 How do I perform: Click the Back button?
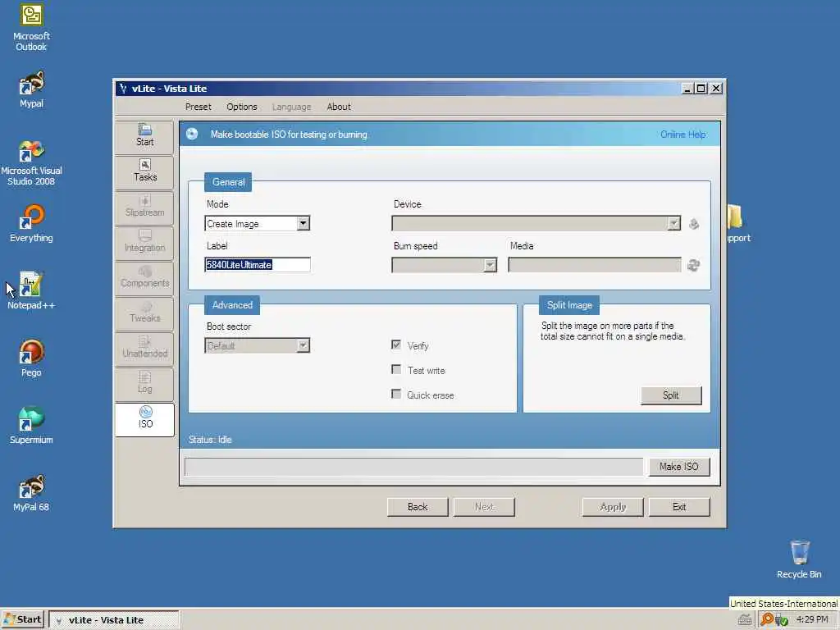pyautogui.click(x=418, y=507)
